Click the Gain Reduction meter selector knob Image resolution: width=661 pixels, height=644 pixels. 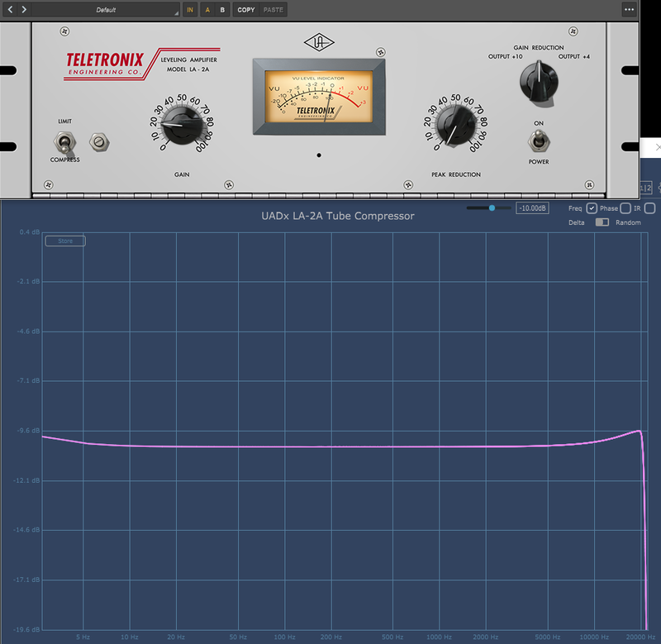539,82
